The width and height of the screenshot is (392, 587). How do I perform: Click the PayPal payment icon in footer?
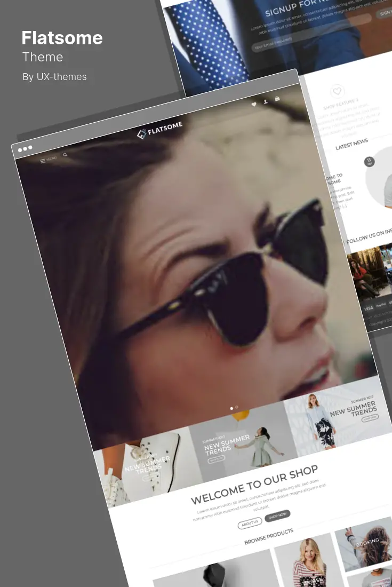381,305
